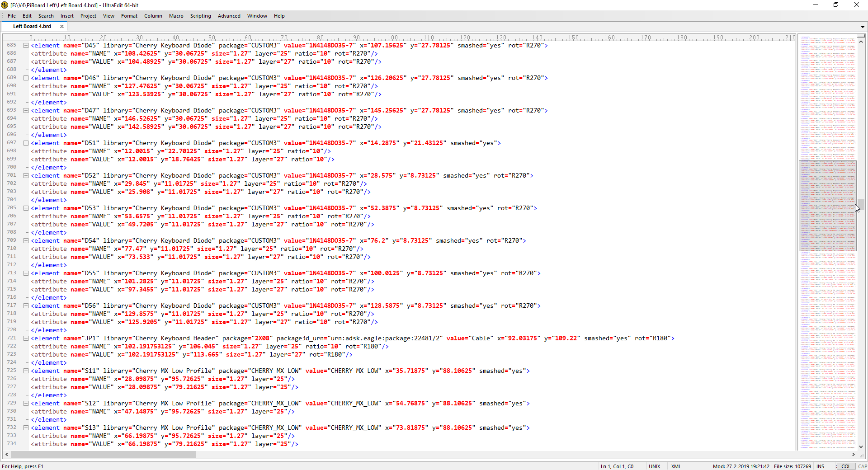The width and height of the screenshot is (868, 470).
Task: Click the Mod: 27-2-2019 date status entry
Action: (x=741, y=466)
